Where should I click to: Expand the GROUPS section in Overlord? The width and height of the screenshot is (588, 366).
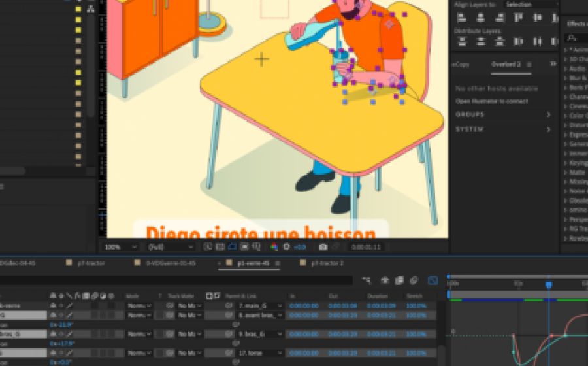click(503, 114)
